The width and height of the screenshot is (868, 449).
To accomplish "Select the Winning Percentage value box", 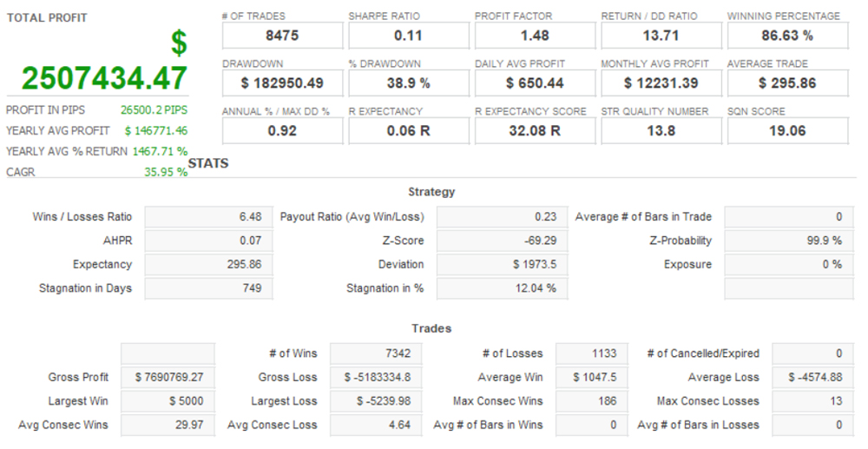I will (786, 36).
